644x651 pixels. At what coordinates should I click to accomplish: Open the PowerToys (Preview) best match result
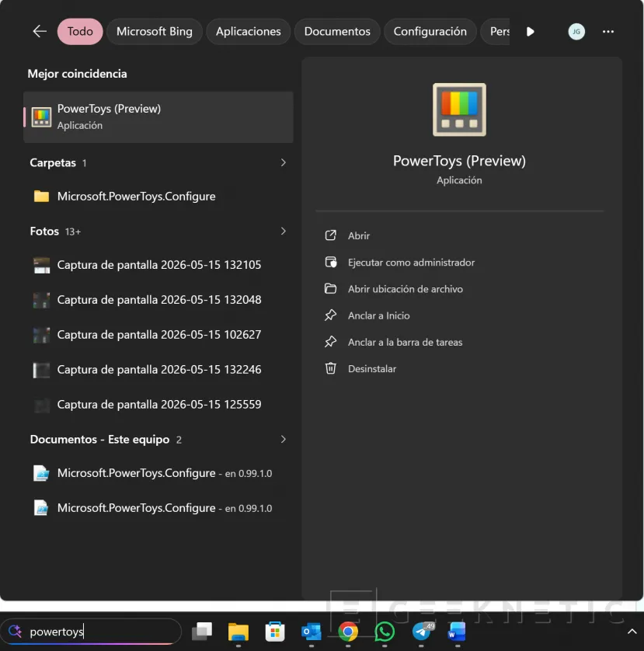click(158, 117)
